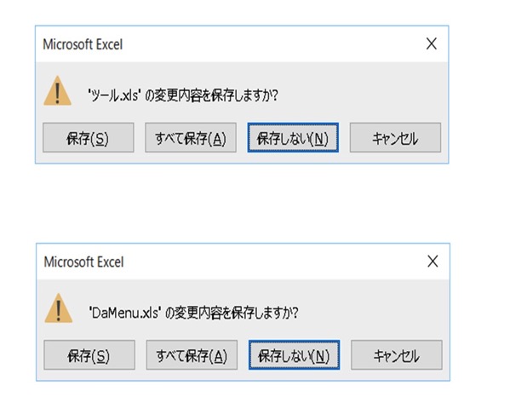
Task: Click the Microsoft Excel title of the DaMenu.xls dialog
Action: [x=84, y=262]
